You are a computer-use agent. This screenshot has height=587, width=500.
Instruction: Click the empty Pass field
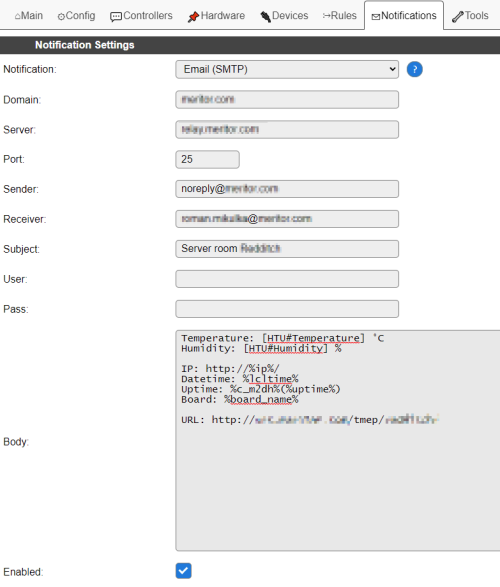tap(287, 309)
